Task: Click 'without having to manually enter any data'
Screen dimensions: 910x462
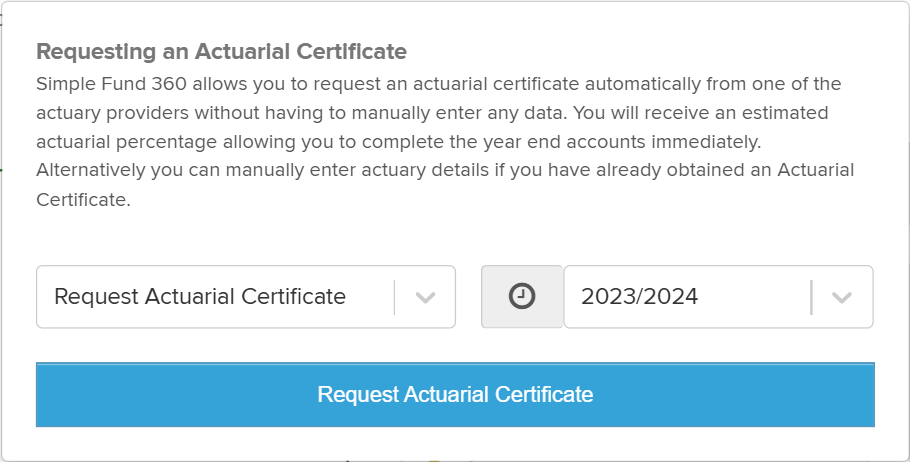Action: (x=380, y=113)
